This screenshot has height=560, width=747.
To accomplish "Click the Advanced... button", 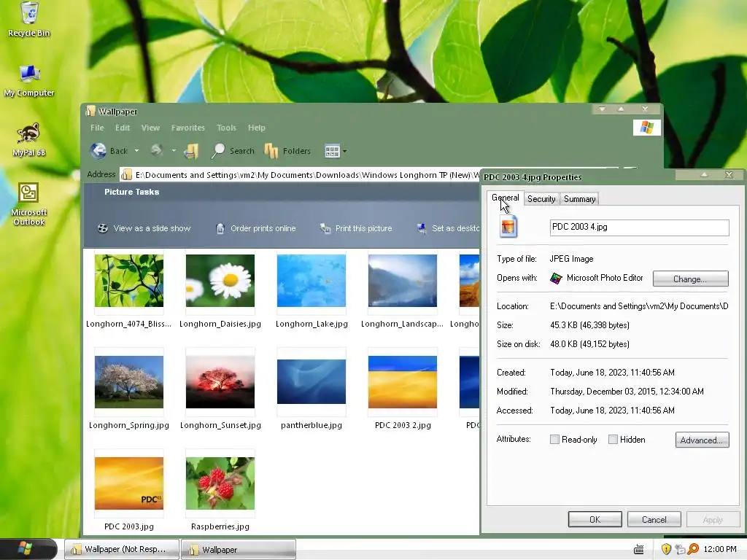I will (x=702, y=440).
